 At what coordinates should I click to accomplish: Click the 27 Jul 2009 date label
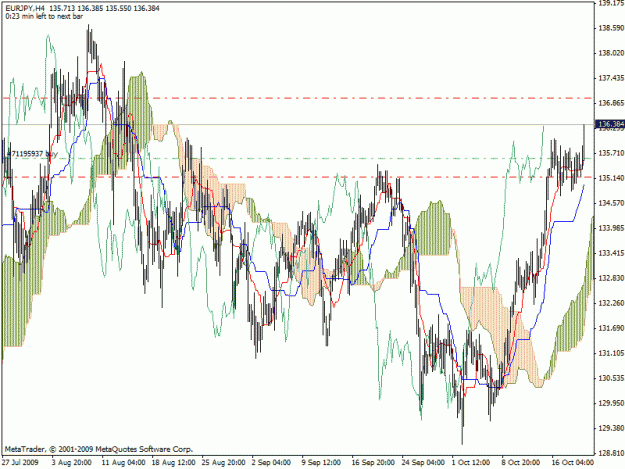(x=20, y=463)
